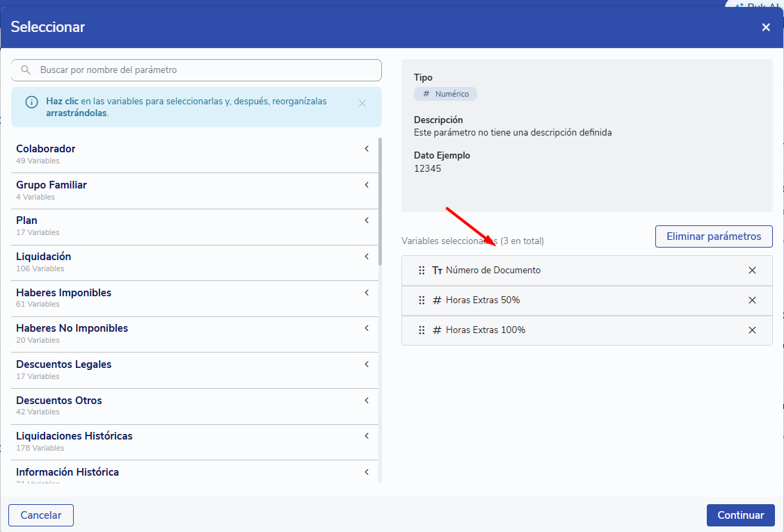Click the Numérico type badge
The image size is (784, 532).
445,94
